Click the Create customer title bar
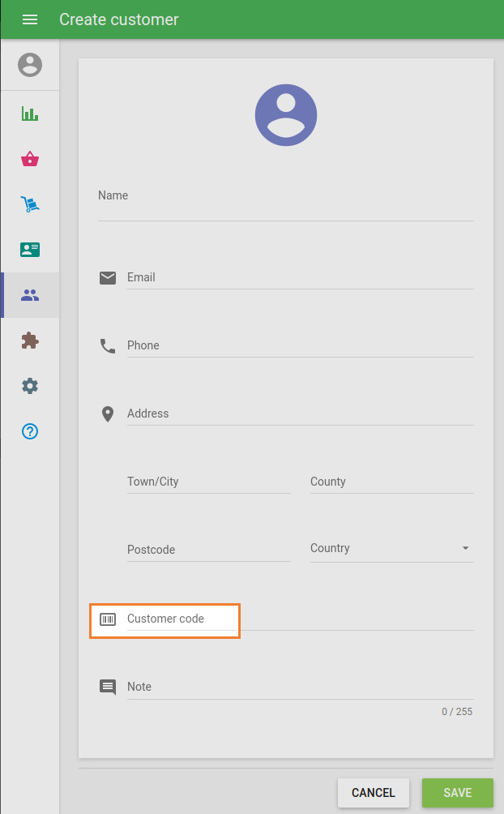 pos(117,19)
